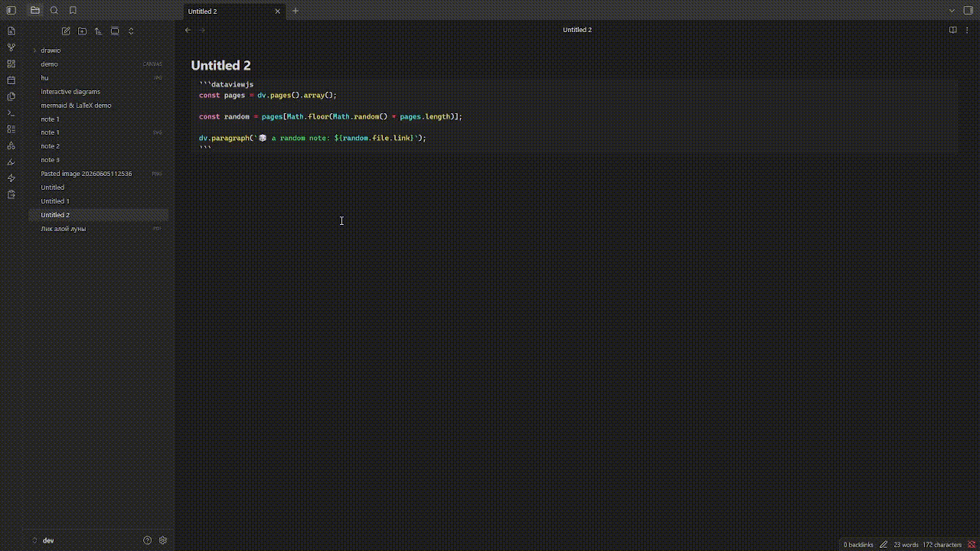The height and width of the screenshot is (551, 980).
Task: Open the tab list dropdown
Action: tap(952, 11)
